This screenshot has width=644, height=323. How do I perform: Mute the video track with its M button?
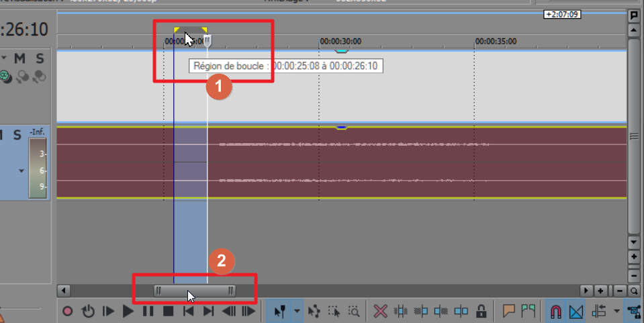19,59
